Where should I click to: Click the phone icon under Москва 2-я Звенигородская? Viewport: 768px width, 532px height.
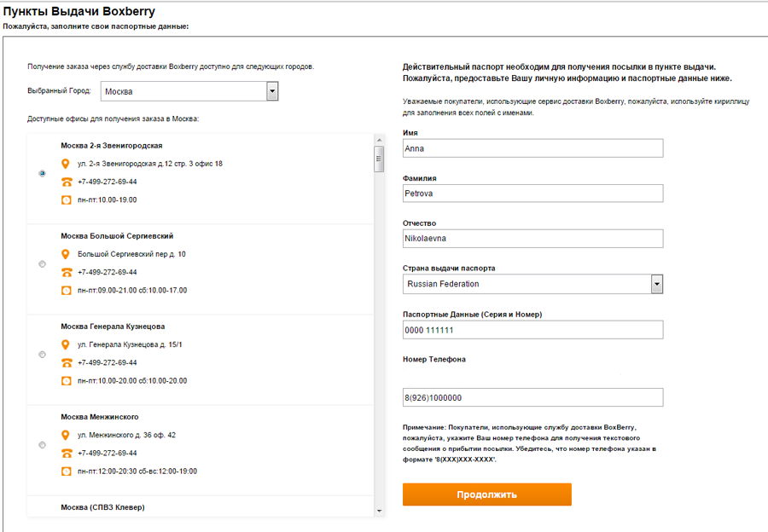66,182
